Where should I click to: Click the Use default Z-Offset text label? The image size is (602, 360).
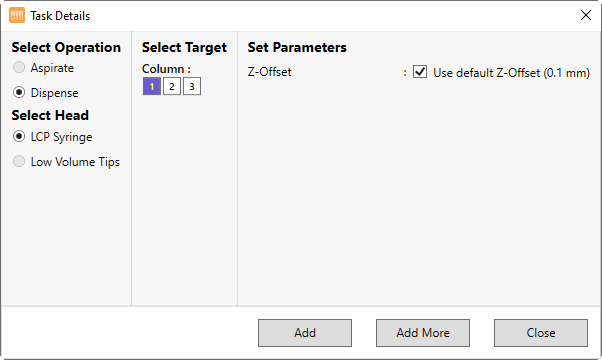tap(511, 73)
